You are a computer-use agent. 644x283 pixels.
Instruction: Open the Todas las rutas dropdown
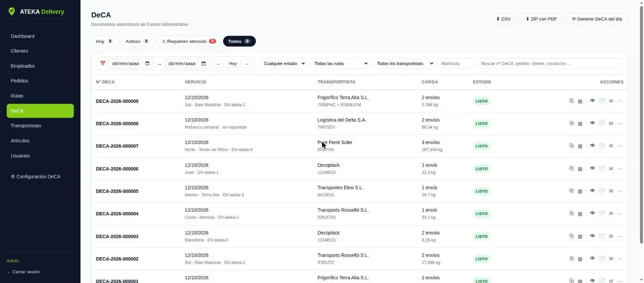pyautogui.click(x=339, y=63)
